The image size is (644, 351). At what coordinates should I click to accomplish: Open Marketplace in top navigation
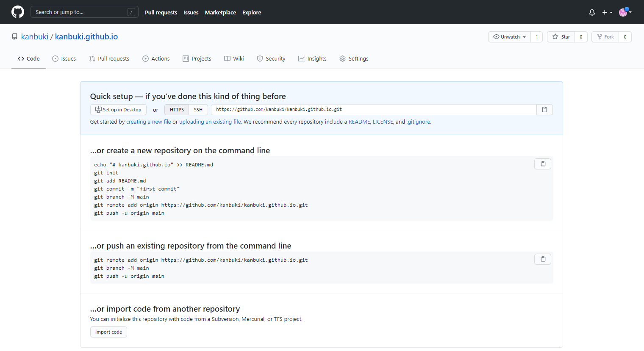click(220, 12)
